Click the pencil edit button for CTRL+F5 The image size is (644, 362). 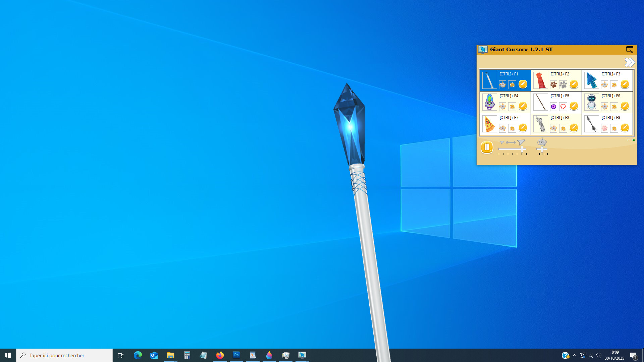574,106
